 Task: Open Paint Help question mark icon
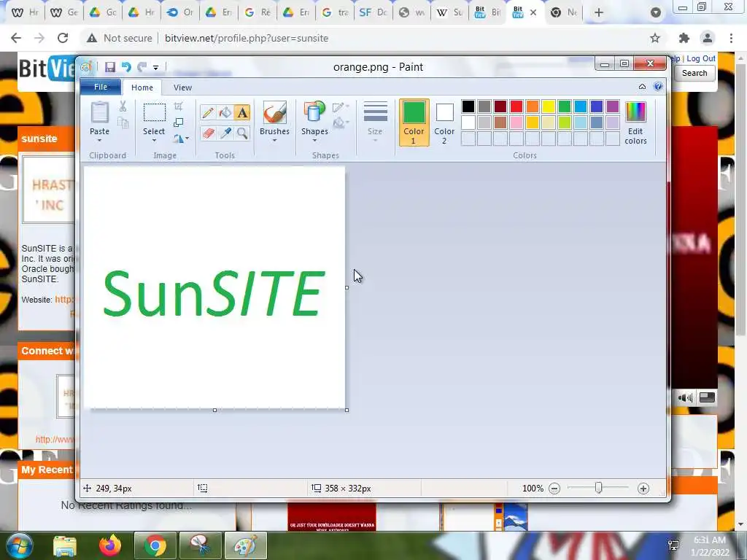tap(658, 87)
